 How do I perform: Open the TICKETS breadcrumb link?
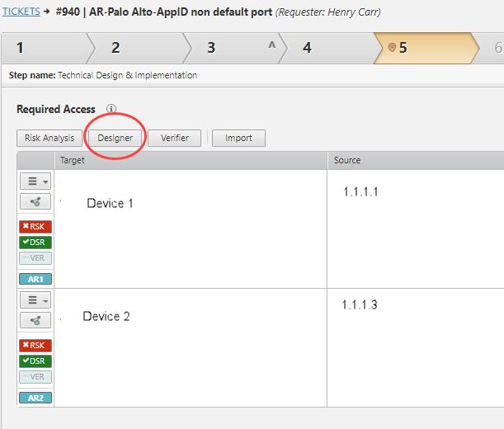[x=21, y=12]
